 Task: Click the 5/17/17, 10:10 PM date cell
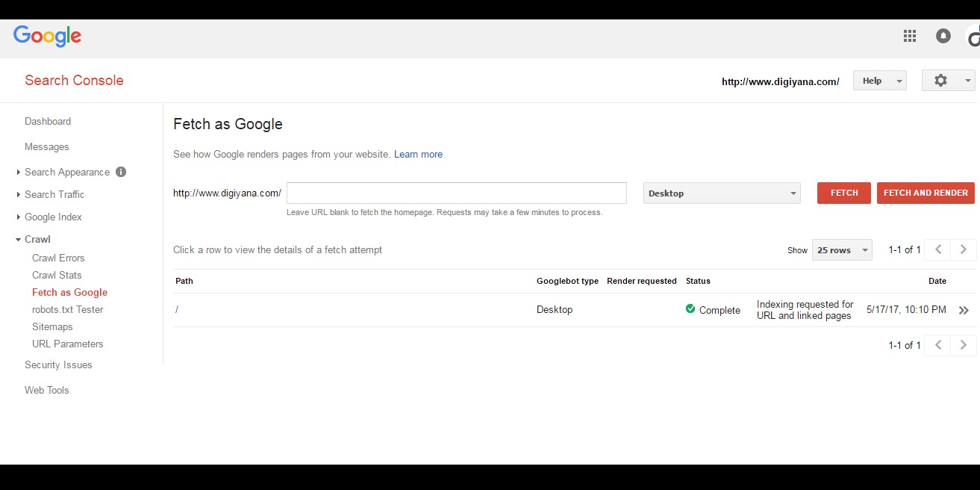[x=906, y=309]
